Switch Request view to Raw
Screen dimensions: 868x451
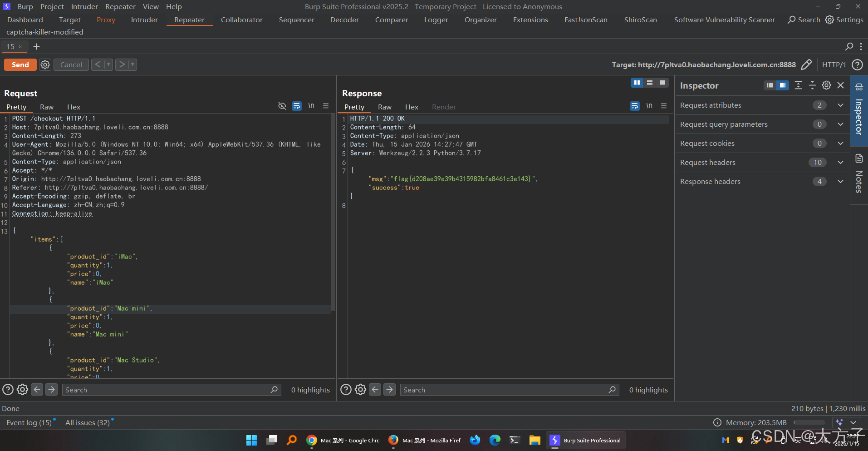coord(47,107)
